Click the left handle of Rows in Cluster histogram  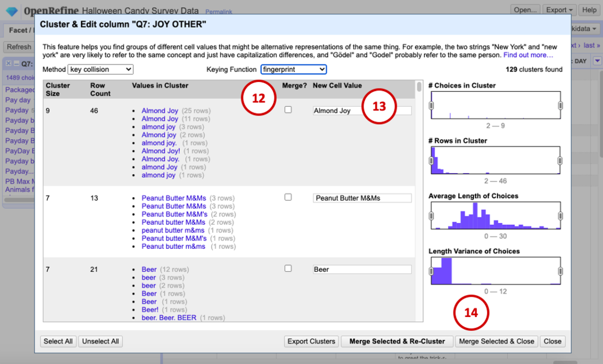431,161
